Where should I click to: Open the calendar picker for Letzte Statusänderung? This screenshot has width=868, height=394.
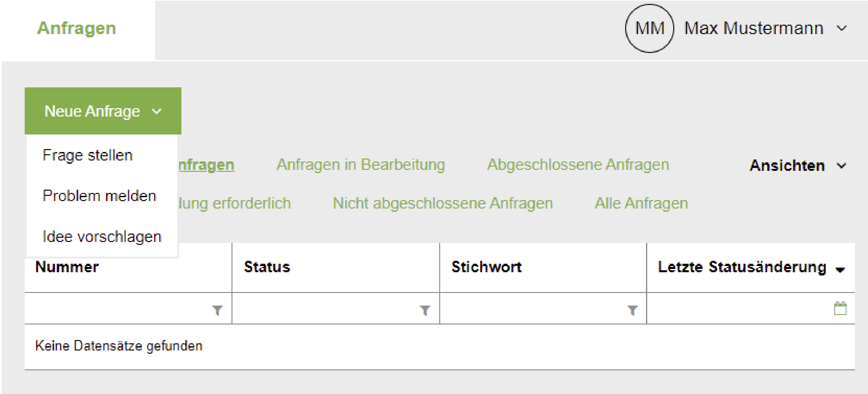[x=840, y=309]
